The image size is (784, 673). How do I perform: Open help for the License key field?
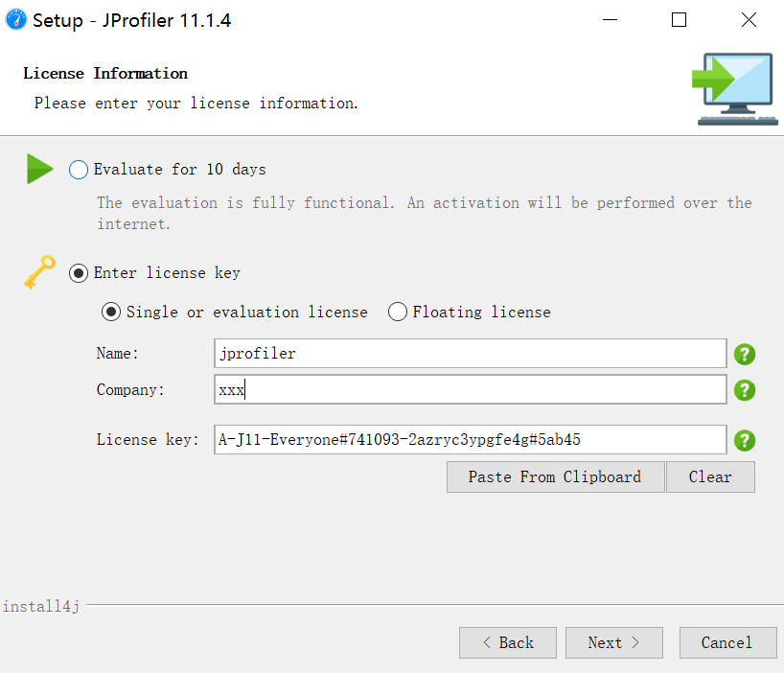745,440
